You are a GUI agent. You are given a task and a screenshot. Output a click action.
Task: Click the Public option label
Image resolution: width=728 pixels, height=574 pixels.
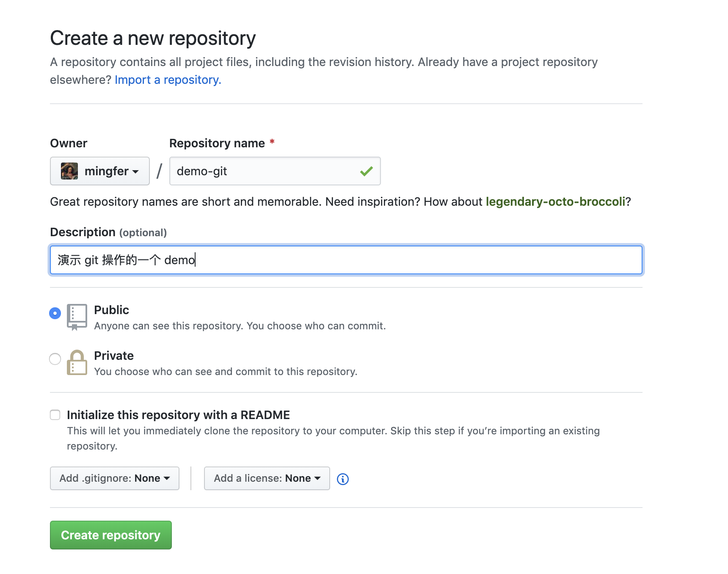click(x=111, y=310)
